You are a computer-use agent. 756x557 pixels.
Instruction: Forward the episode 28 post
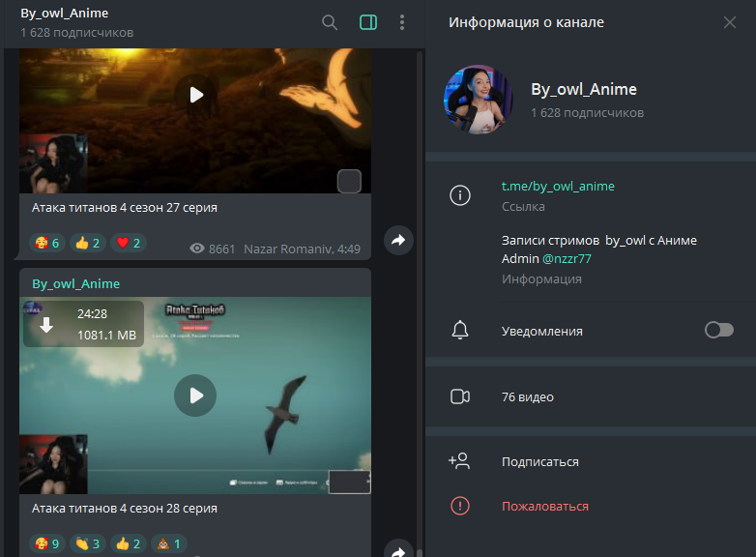(x=398, y=550)
